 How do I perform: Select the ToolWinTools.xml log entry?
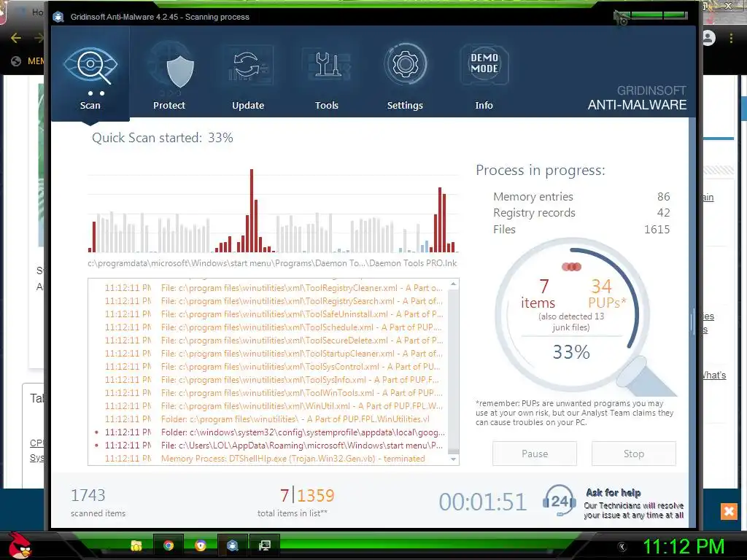[x=274, y=393]
